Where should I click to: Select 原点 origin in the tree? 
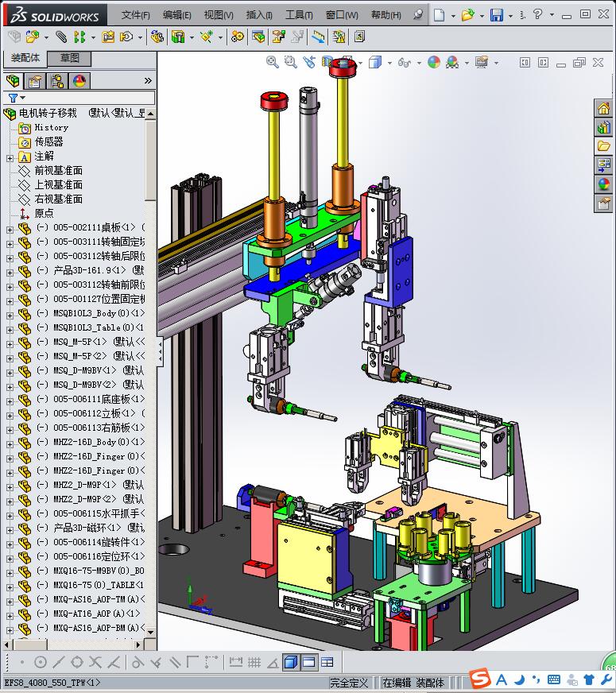point(45,214)
